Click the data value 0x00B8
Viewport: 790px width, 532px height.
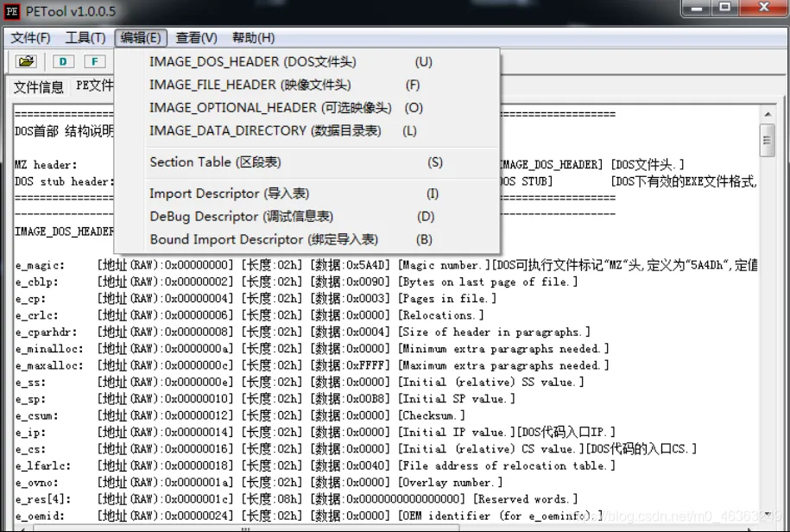click(x=366, y=398)
